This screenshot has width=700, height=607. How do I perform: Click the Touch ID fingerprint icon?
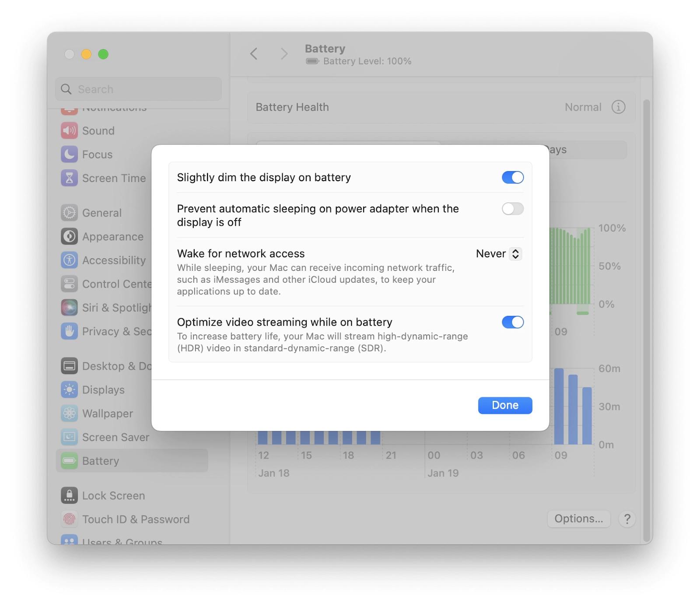(69, 519)
